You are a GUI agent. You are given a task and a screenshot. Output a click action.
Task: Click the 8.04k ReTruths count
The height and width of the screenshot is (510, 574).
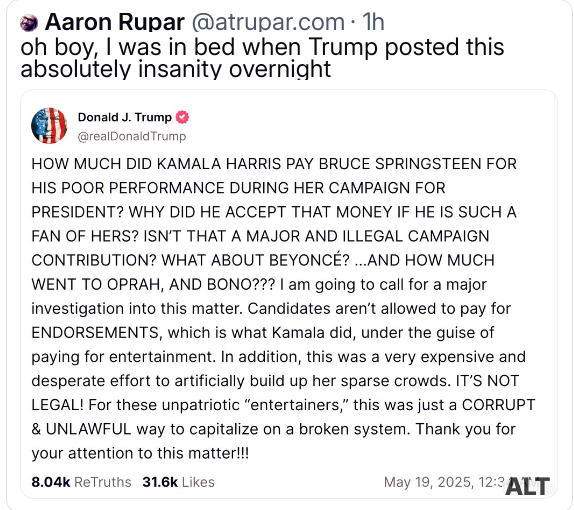pyautogui.click(x=81, y=482)
